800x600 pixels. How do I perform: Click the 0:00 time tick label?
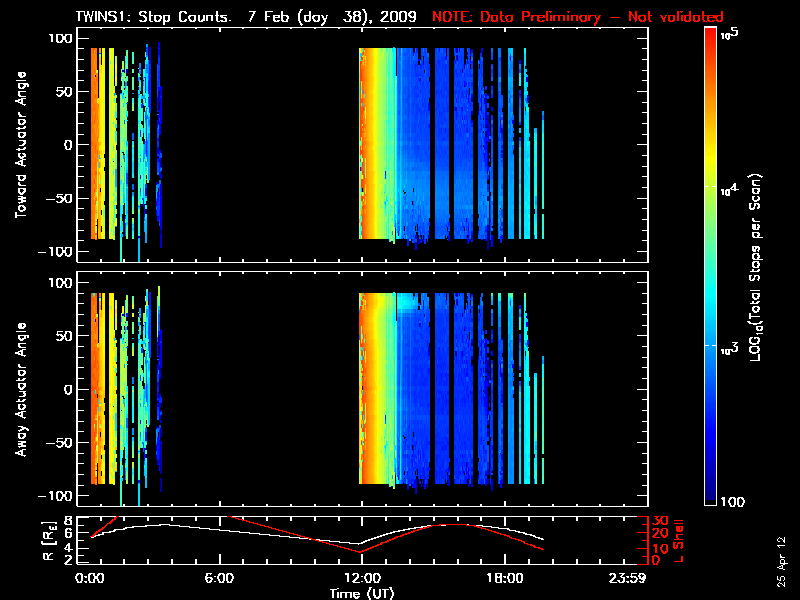click(x=90, y=578)
